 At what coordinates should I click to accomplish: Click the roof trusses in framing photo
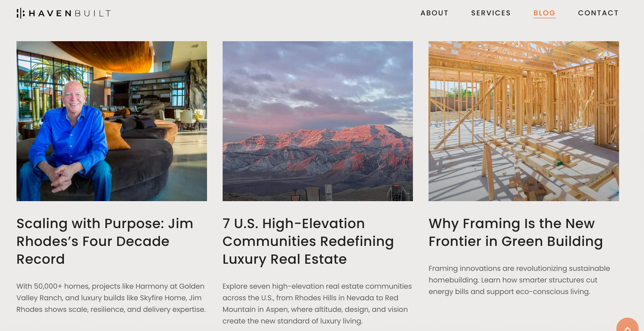pyautogui.click(x=524, y=55)
